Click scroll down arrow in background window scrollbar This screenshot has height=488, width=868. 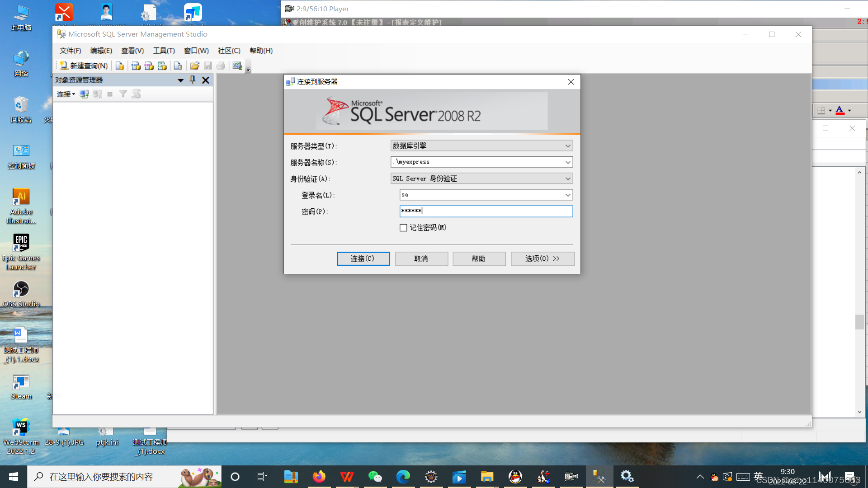click(860, 412)
